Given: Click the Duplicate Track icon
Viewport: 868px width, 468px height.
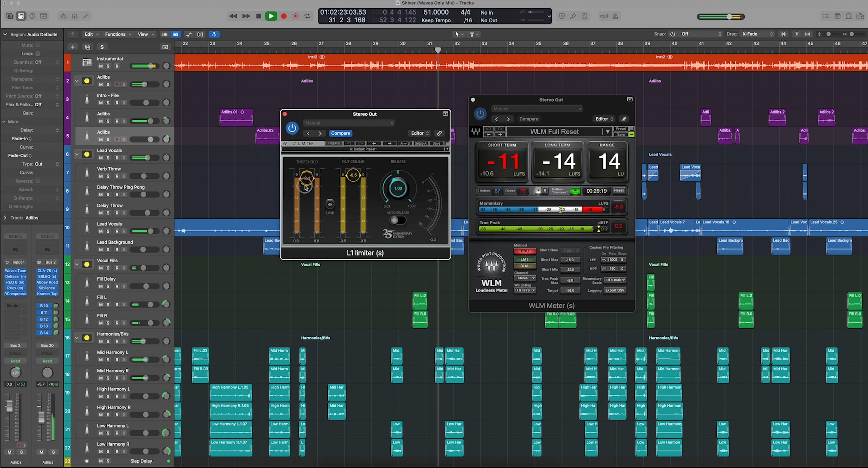Looking at the screenshot, I should [88, 47].
